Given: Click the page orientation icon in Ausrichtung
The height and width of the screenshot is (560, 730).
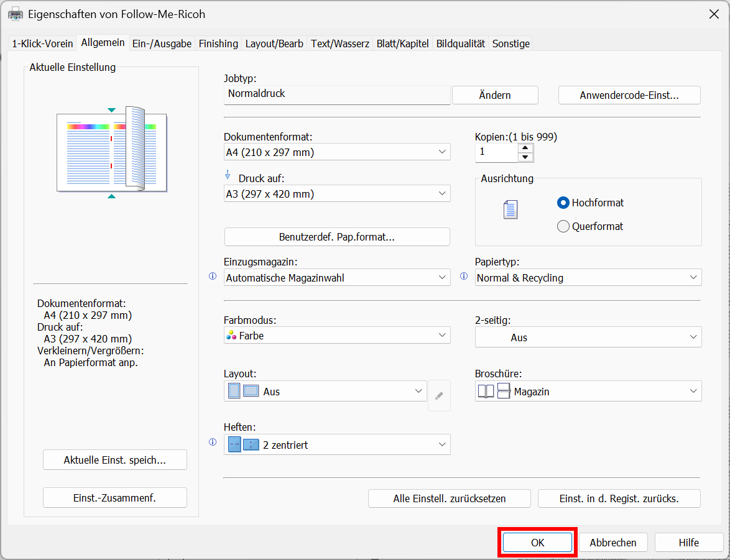Looking at the screenshot, I should point(511,210).
